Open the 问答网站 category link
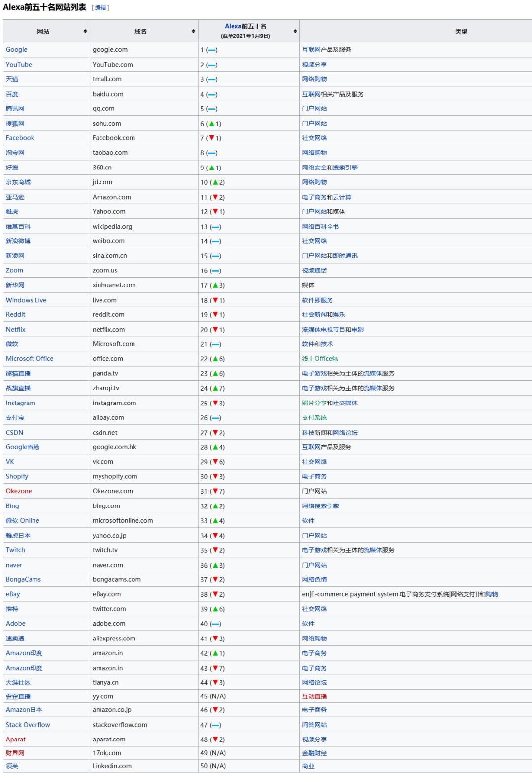532x774 pixels. click(314, 725)
